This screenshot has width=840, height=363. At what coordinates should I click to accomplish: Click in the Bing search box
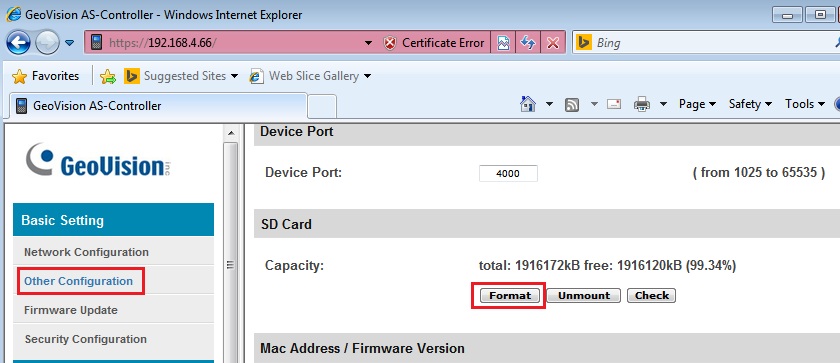tap(712, 43)
